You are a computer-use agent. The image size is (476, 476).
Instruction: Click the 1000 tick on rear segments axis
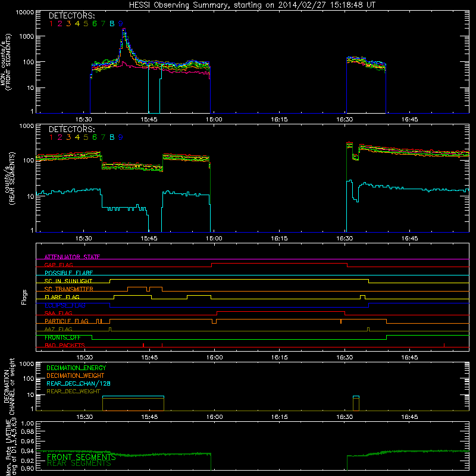point(27,126)
